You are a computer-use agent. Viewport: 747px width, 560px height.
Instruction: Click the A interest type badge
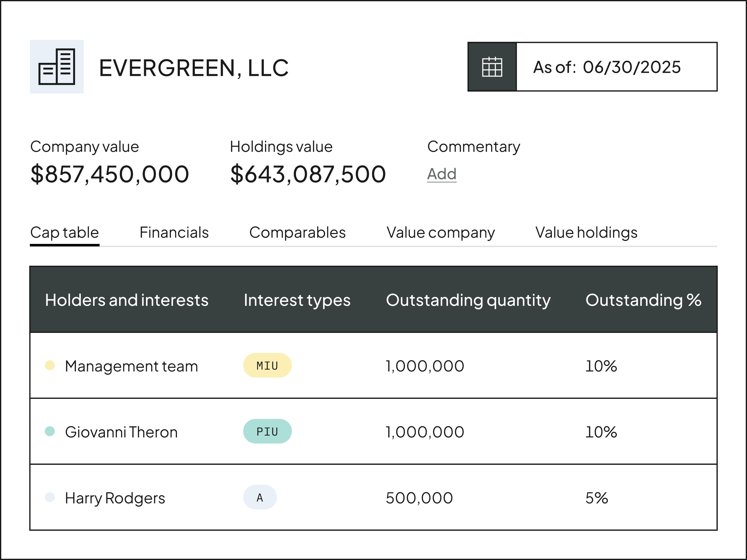pyautogui.click(x=259, y=497)
